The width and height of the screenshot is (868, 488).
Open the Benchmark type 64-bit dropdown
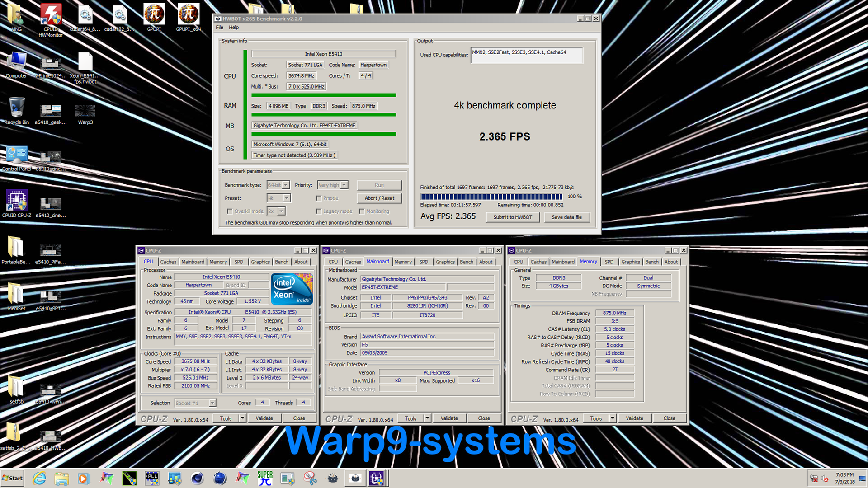coord(278,185)
